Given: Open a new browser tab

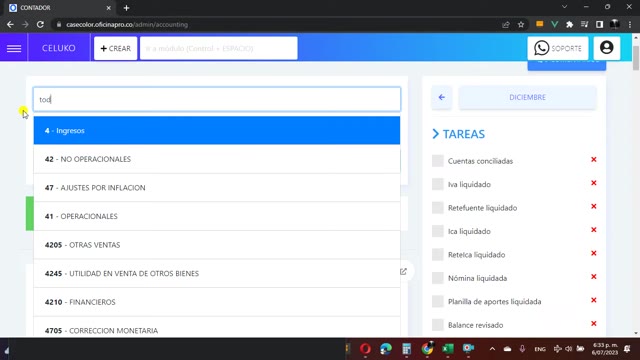Looking at the screenshot, I should 126,8.
